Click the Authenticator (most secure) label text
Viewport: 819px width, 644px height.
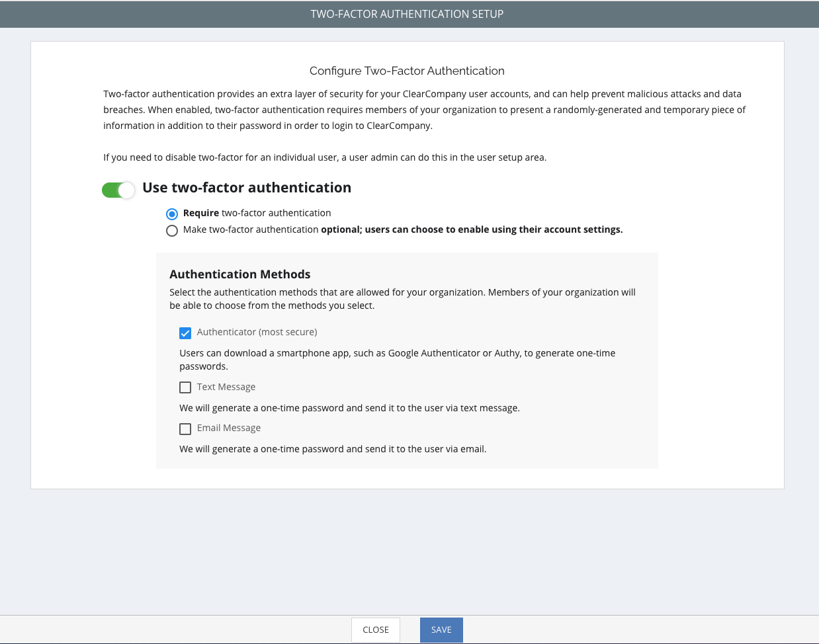point(257,332)
